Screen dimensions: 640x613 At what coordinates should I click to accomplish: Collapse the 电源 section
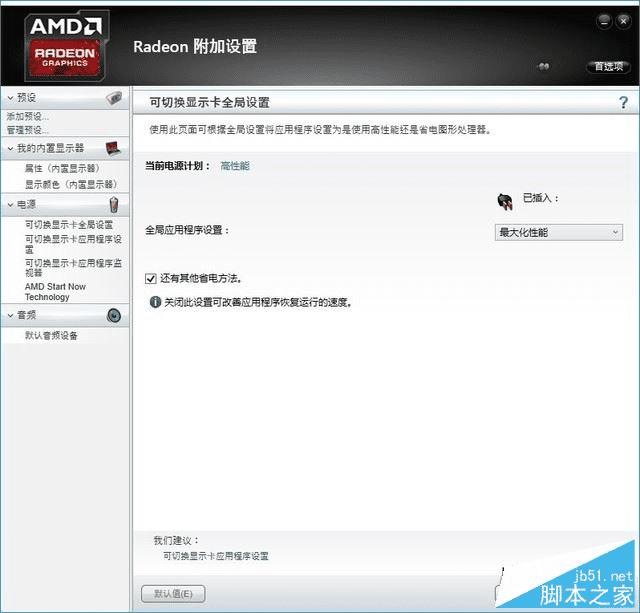coord(11,204)
